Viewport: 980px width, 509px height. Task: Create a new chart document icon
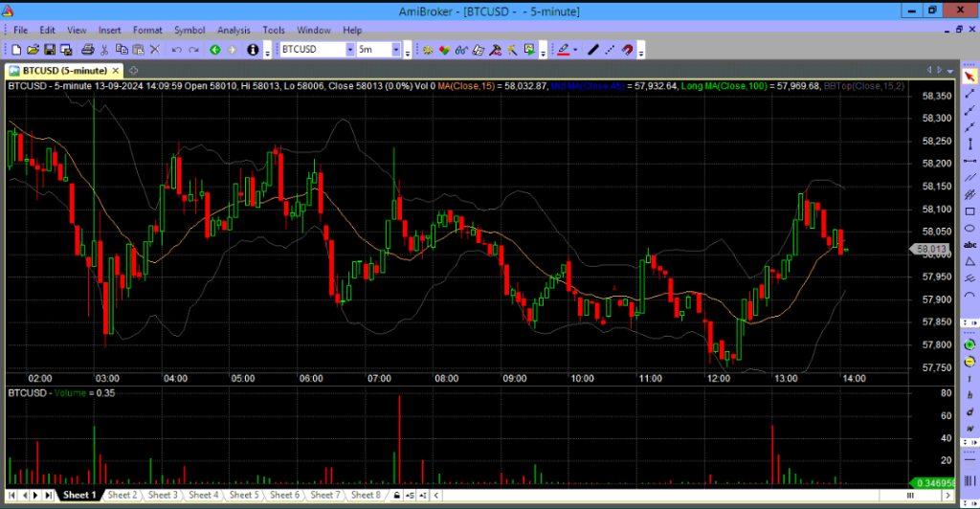pyautogui.click(x=16, y=50)
